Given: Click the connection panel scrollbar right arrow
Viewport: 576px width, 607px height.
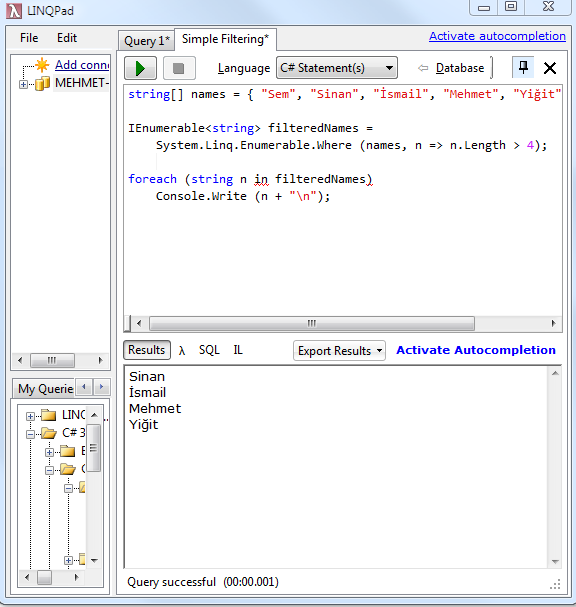Looking at the screenshot, I should (x=101, y=360).
